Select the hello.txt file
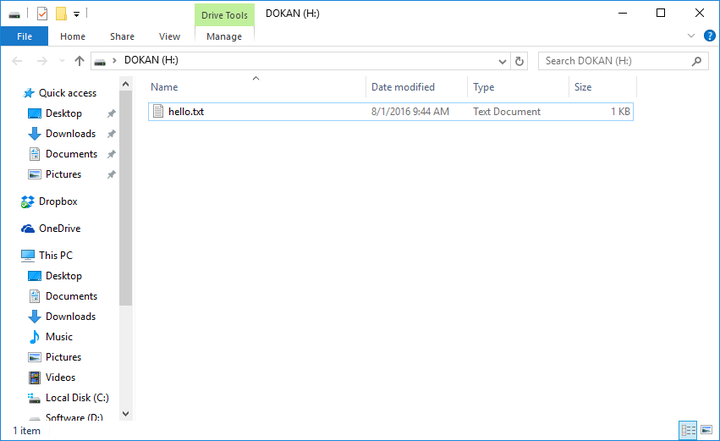Screen dimensions: 720x441 (x=391, y=112)
